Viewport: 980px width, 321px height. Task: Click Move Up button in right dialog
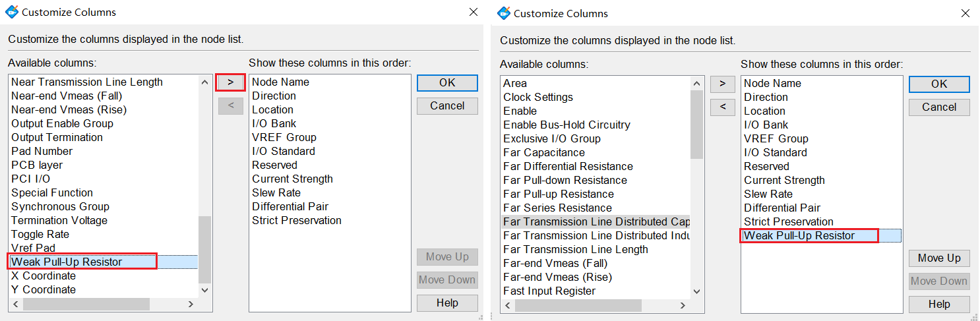[x=938, y=258]
